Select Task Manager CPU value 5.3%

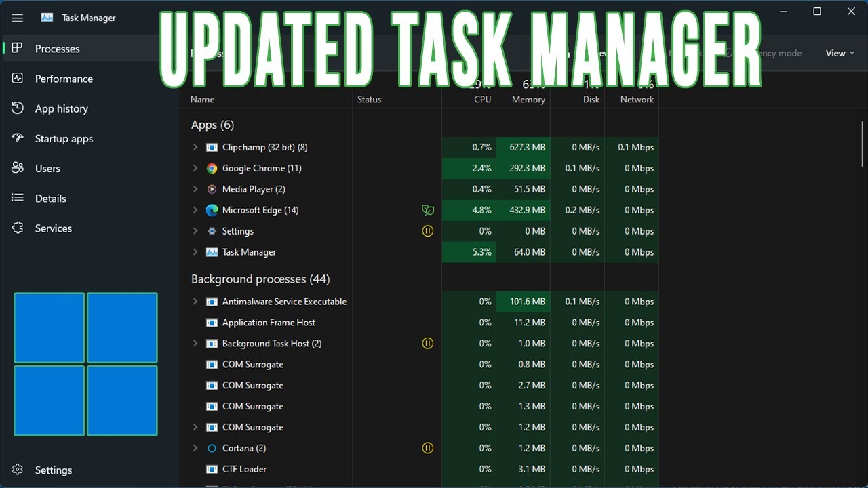click(x=481, y=252)
